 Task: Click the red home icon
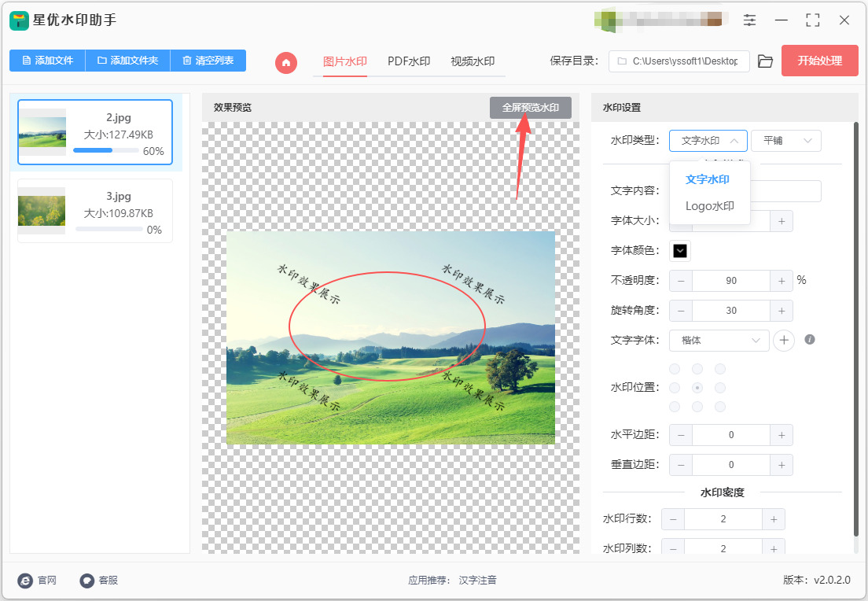pyautogui.click(x=286, y=63)
